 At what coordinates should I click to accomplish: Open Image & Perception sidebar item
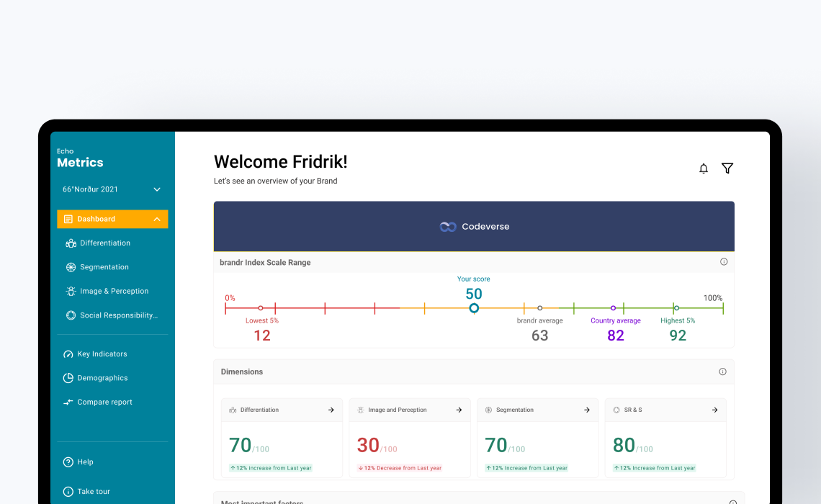coord(114,292)
